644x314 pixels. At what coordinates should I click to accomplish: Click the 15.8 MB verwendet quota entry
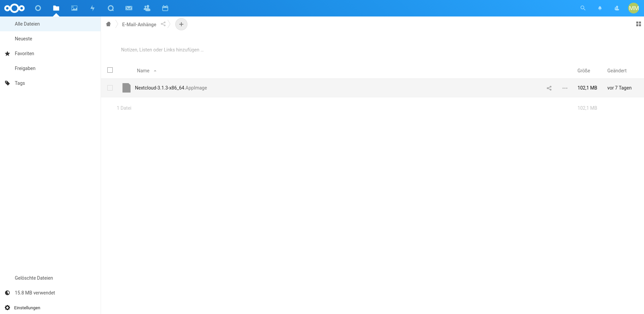(x=50, y=293)
